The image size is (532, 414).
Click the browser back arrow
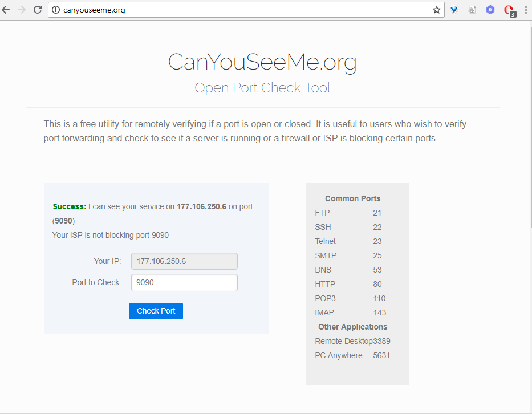(x=6, y=10)
